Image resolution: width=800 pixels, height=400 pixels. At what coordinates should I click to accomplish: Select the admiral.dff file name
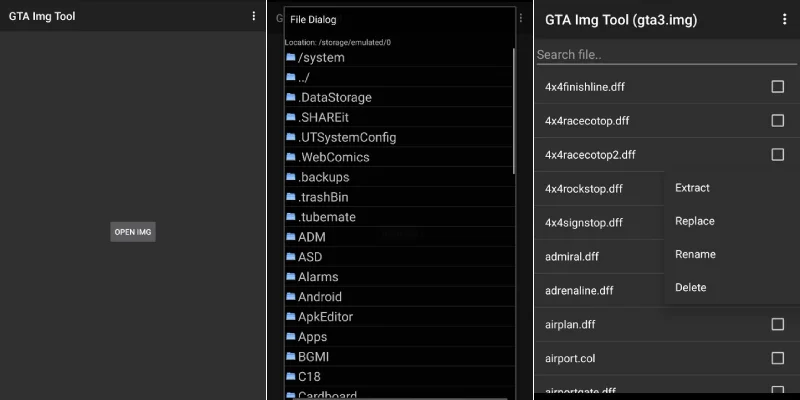571,257
